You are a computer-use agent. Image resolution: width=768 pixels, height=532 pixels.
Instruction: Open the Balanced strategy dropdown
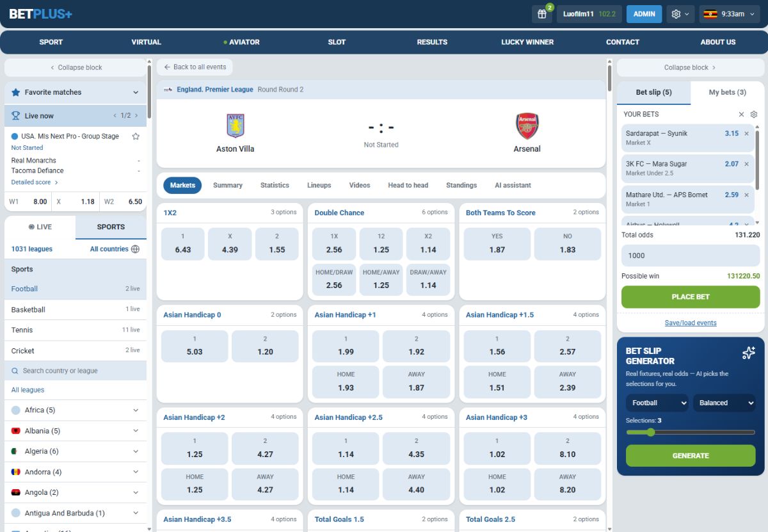coord(724,403)
